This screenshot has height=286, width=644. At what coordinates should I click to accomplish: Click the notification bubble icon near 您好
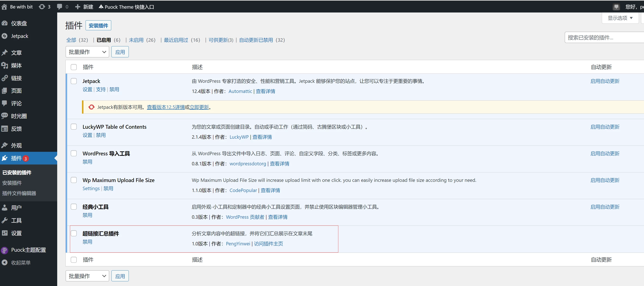coord(616,7)
